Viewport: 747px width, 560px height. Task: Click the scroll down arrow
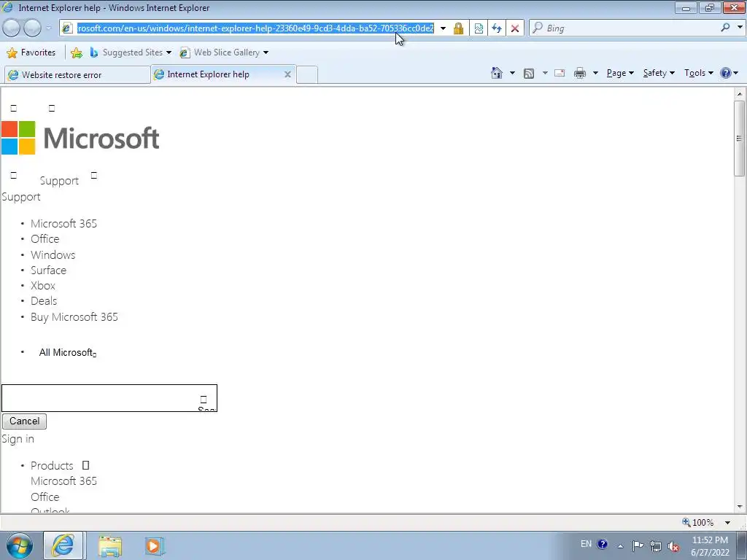coord(740,507)
